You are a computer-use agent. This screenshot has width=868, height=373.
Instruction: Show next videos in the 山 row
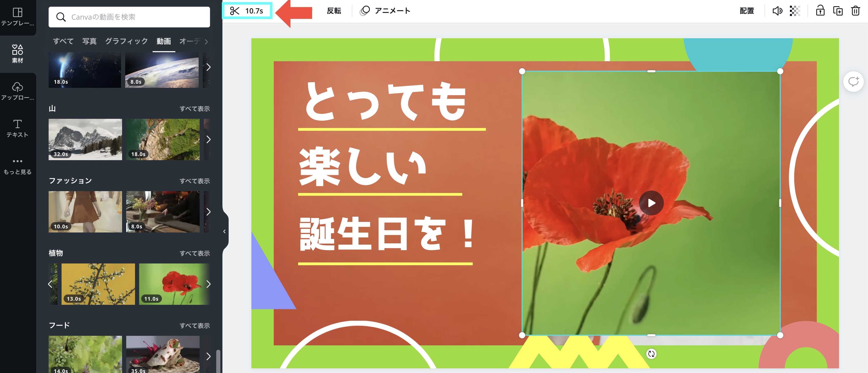click(208, 139)
